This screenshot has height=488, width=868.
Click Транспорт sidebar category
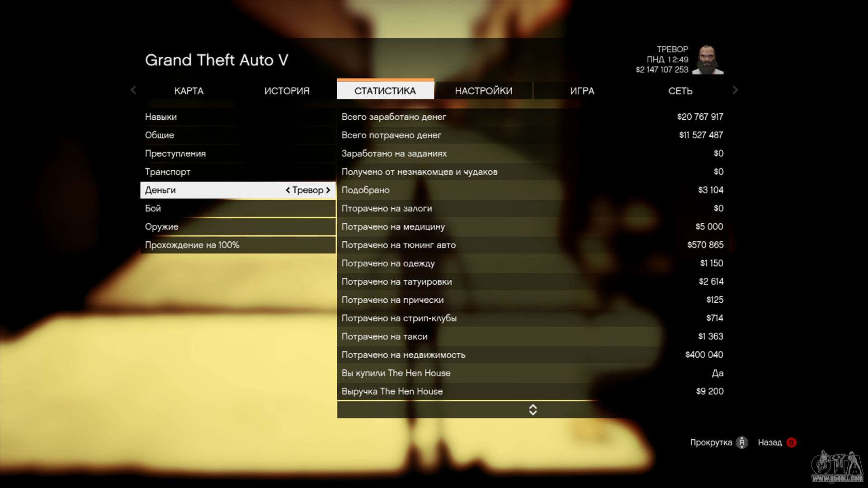[167, 172]
